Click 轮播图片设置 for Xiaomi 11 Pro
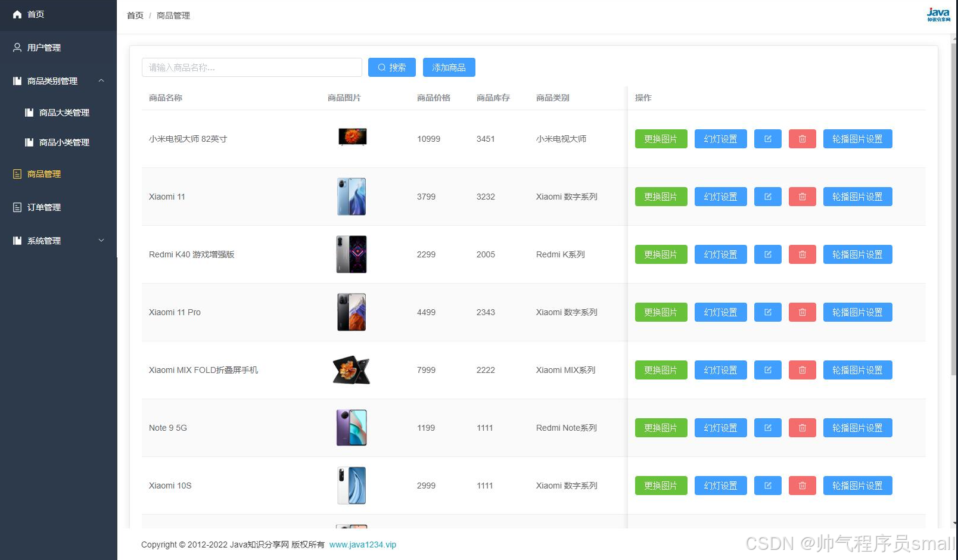The width and height of the screenshot is (958, 560). pyautogui.click(x=858, y=312)
